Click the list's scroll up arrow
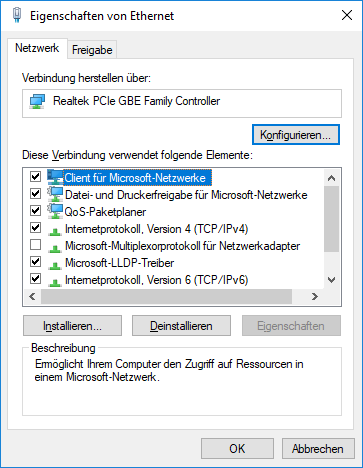363x468 pixels. [331, 178]
